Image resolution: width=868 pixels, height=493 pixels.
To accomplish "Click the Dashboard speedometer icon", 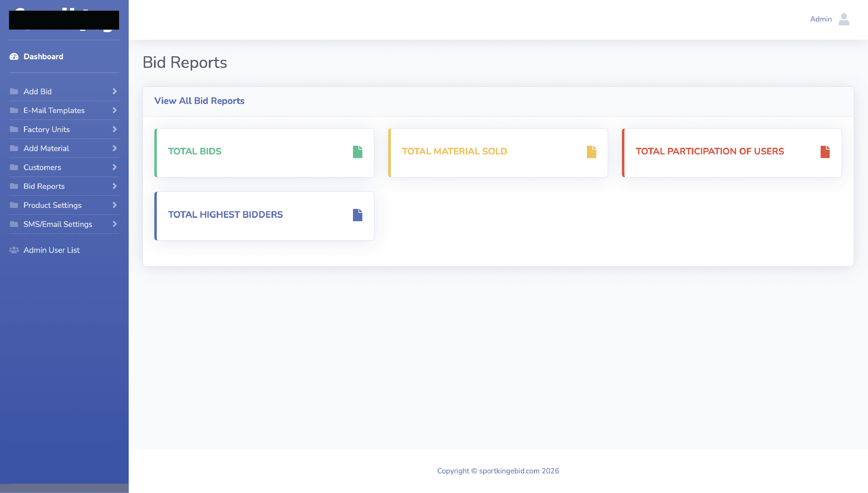I will pyautogui.click(x=14, y=57).
